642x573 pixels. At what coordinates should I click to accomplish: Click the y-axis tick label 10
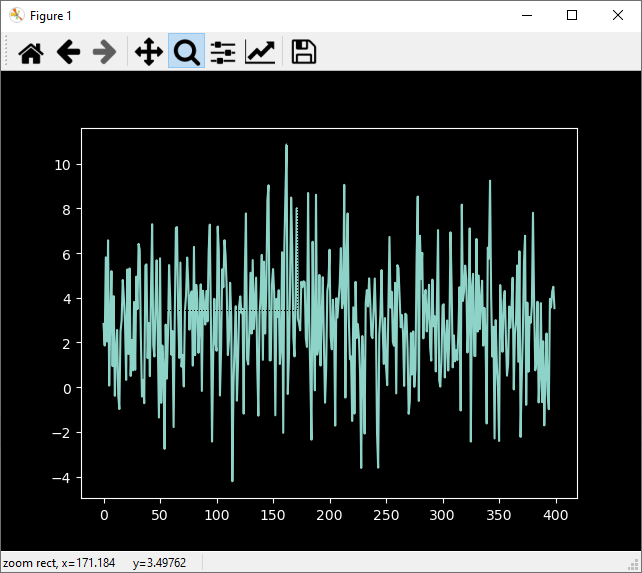tap(63, 165)
